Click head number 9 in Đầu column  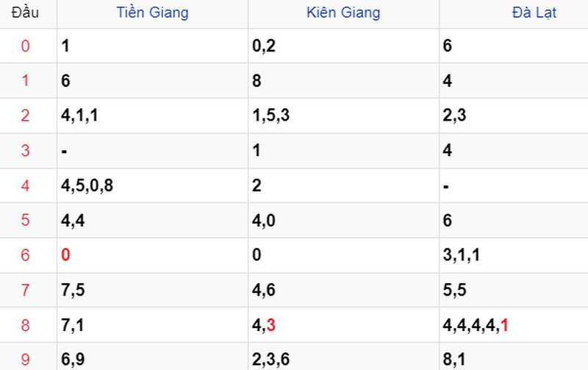[25, 360]
